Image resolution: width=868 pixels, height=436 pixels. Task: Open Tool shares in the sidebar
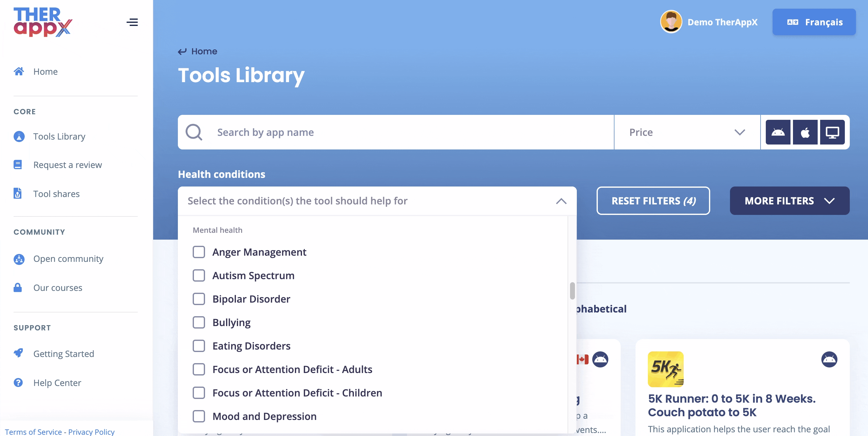[56, 194]
